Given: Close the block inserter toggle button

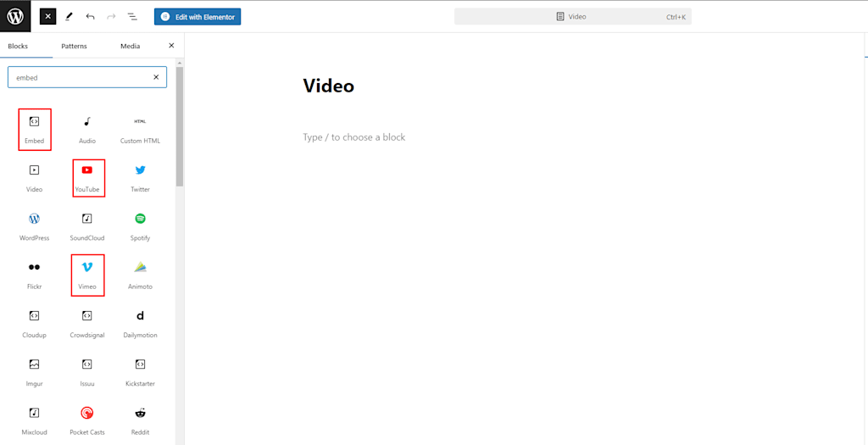Looking at the screenshot, I should pos(48,17).
